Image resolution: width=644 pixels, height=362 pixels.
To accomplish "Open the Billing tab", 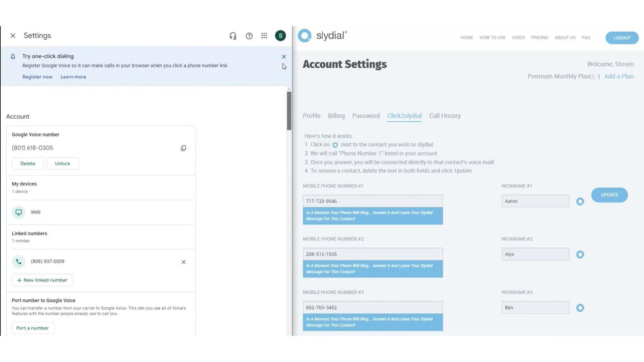I will pos(336,116).
